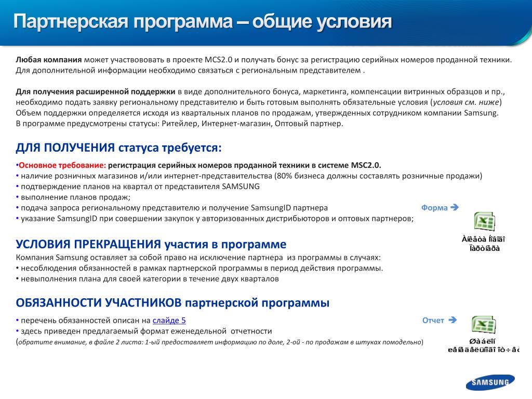The width and height of the screenshot is (532, 399).
Task: Click bullet здесь приведен предлагаемый формат отчетности
Action: point(144,331)
